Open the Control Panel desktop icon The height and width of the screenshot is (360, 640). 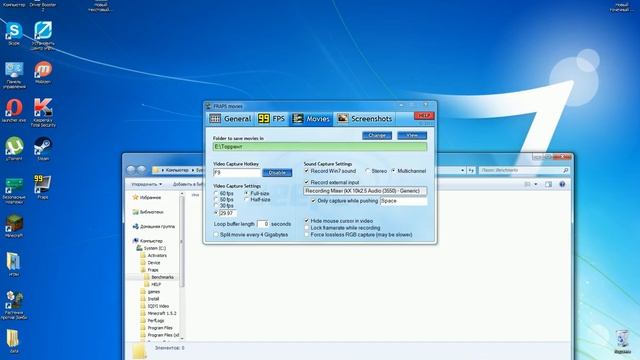point(14,75)
